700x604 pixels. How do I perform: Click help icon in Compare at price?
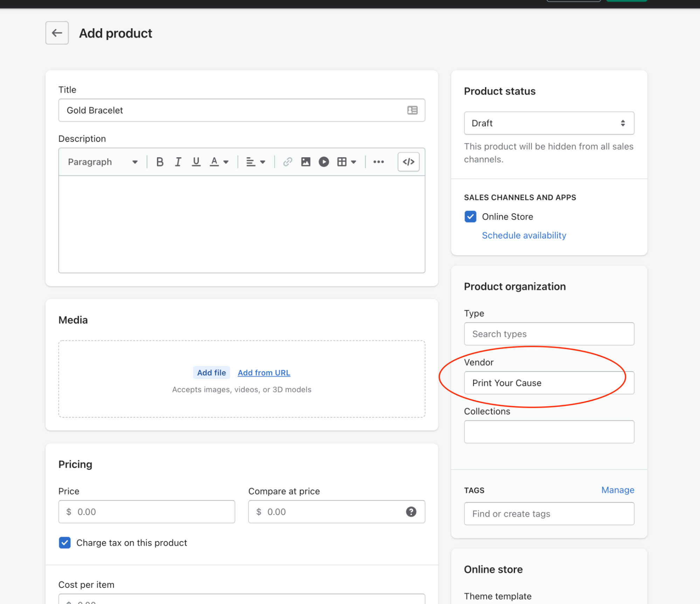(411, 512)
